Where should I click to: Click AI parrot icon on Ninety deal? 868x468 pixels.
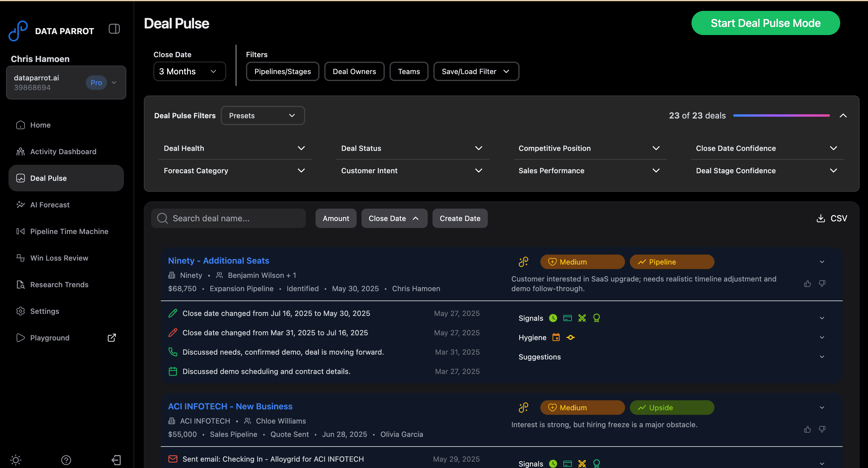pos(523,262)
